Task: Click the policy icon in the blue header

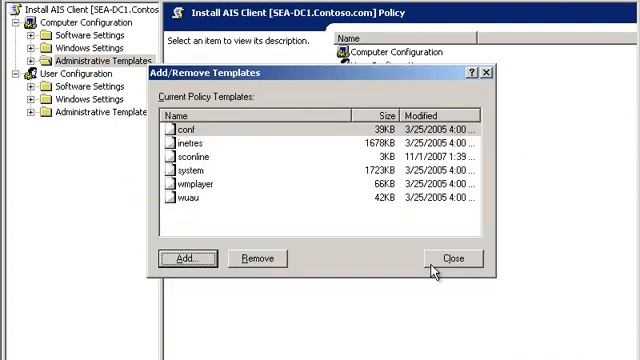Action: (x=178, y=13)
